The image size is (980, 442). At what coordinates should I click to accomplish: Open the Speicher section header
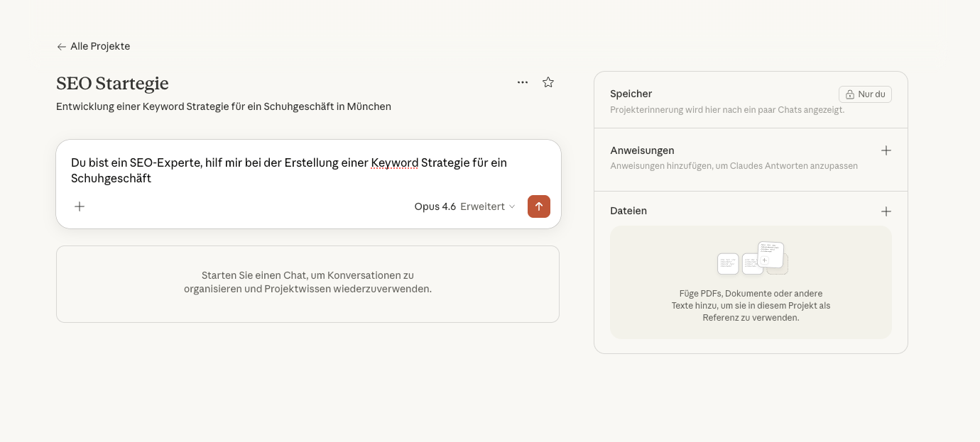(631, 94)
